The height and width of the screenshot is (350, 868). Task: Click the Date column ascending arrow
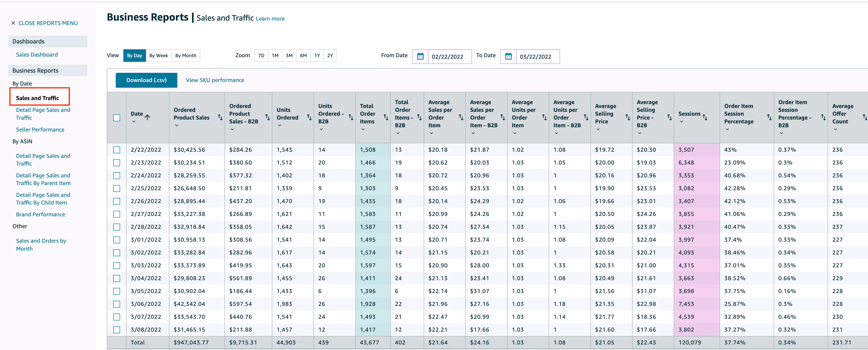148,117
